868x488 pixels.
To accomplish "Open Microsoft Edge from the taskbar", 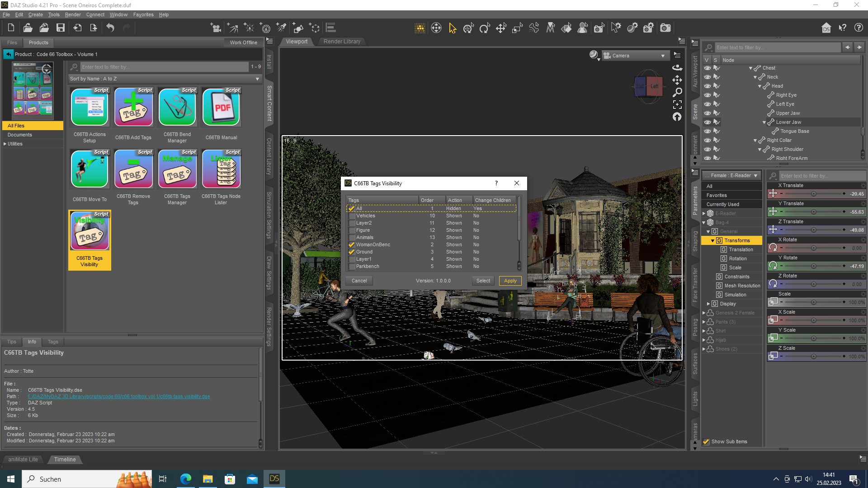I will coord(185,479).
